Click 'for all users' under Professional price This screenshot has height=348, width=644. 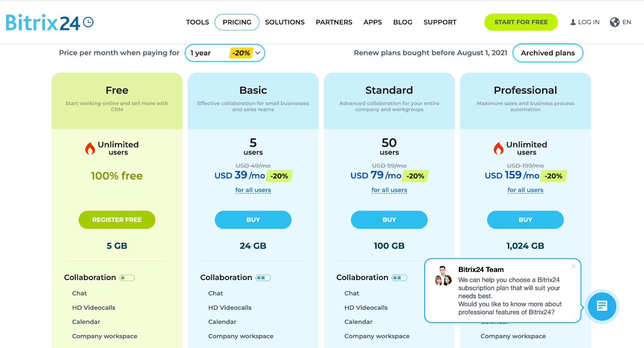525,190
